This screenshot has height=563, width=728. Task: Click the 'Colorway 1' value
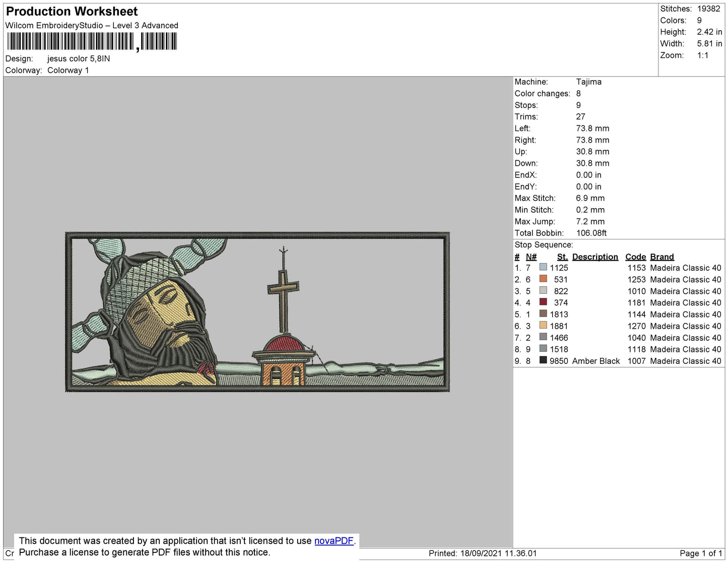click(68, 71)
